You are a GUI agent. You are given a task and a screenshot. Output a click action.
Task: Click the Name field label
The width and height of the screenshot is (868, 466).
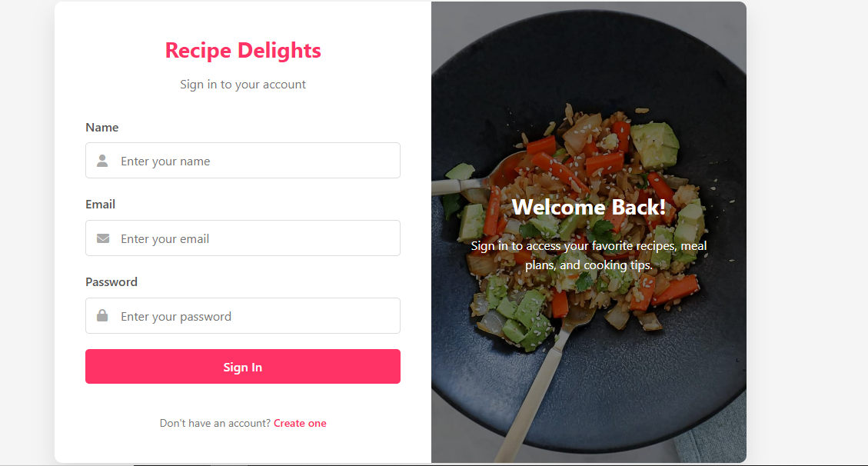101,128
